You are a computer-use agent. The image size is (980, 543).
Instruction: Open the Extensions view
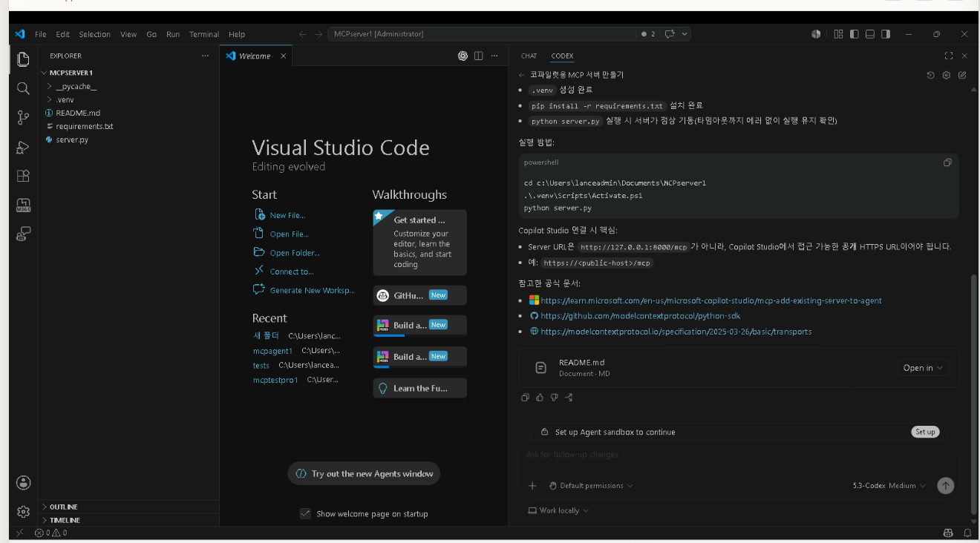[23, 176]
